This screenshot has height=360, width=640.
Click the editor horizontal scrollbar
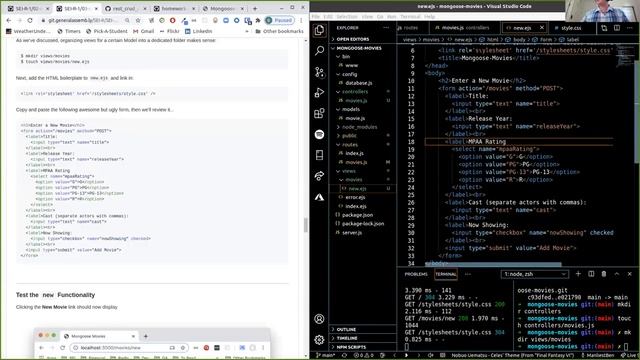(x=493, y=264)
